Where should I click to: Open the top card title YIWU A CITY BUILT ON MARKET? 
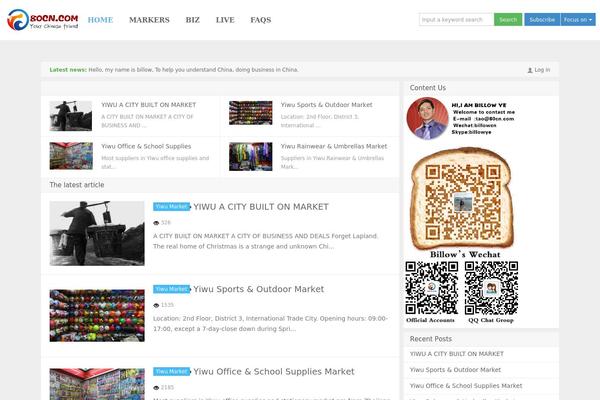pos(148,105)
